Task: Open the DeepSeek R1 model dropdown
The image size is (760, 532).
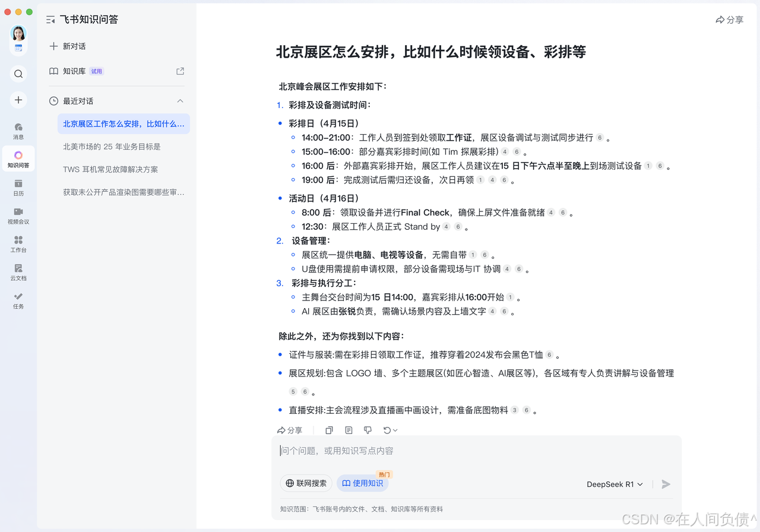Action: (615, 484)
